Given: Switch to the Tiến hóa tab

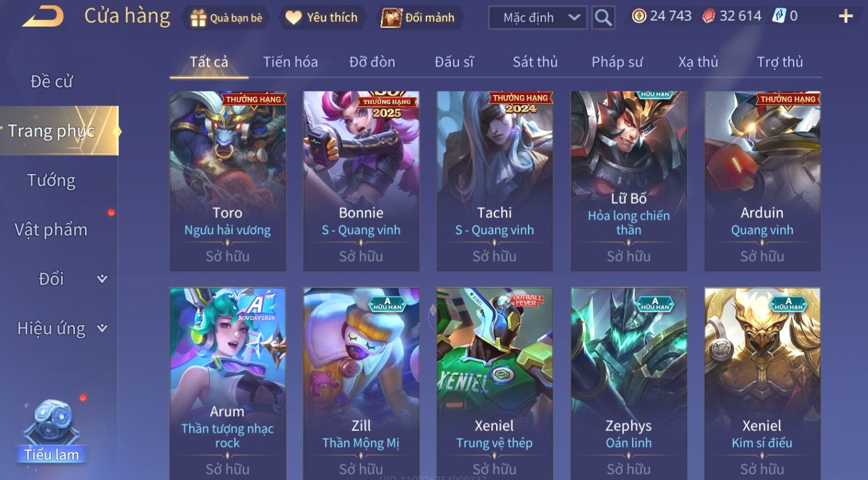Looking at the screenshot, I should tap(290, 62).
